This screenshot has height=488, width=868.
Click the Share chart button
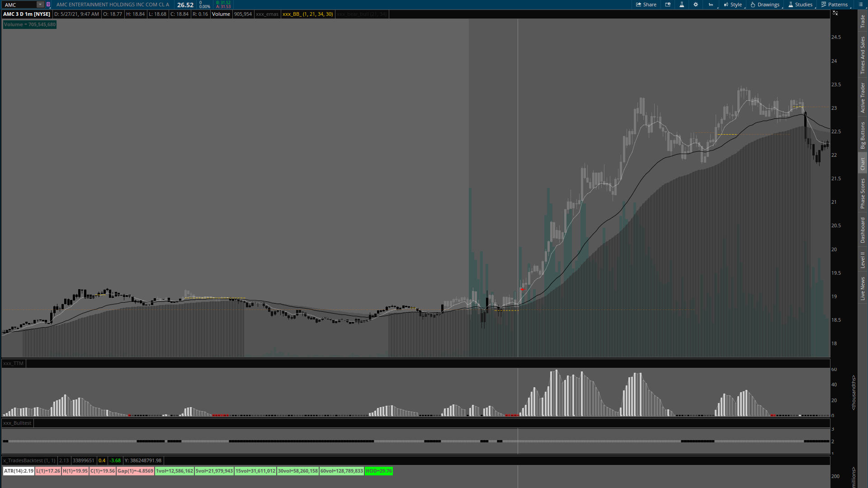pos(646,5)
